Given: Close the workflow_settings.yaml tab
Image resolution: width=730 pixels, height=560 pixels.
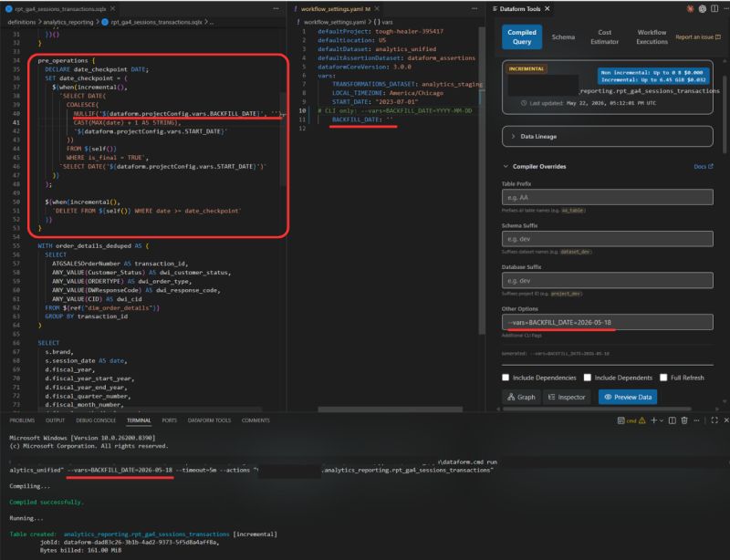Looking at the screenshot, I should point(377,9).
